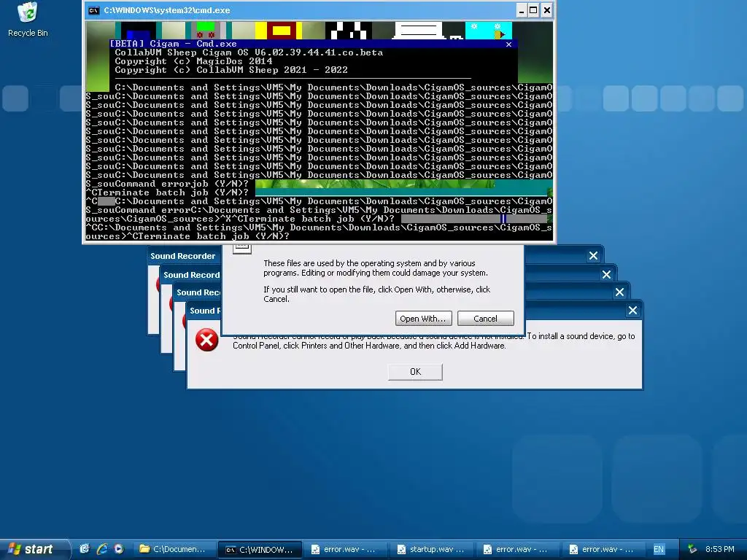Launch Internet Explorer from quick launch

point(102,549)
